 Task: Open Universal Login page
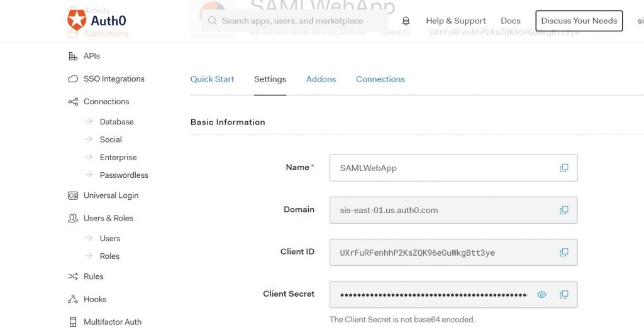pyautogui.click(x=111, y=195)
